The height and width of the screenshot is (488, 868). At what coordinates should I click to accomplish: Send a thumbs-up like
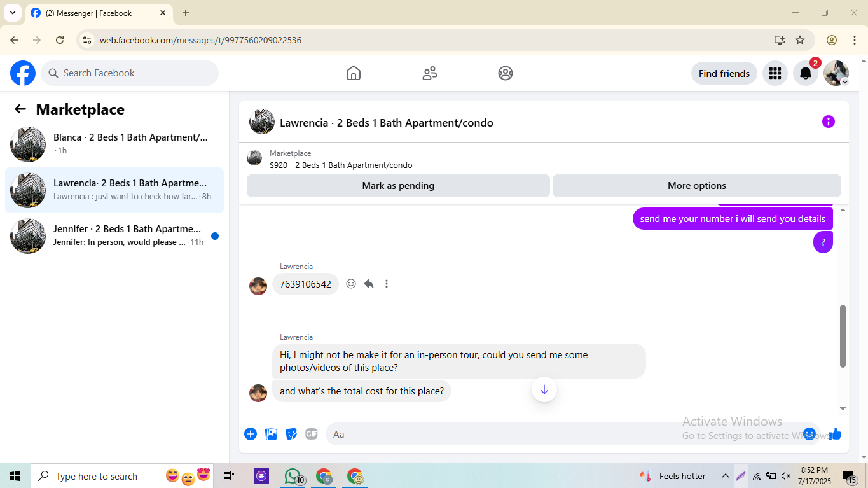point(835,434)
